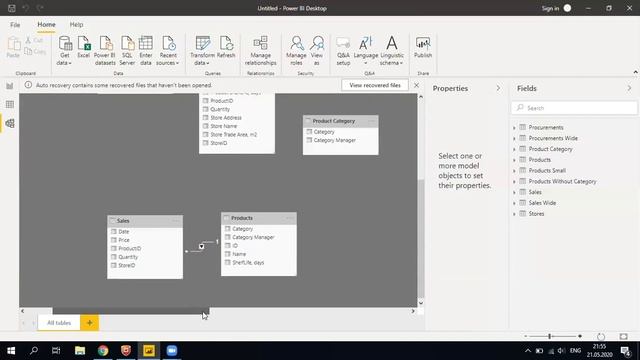Viewport: 640px width, 360px height.
Task: Open Q&A setup
Action: click(x=343, y=51)
